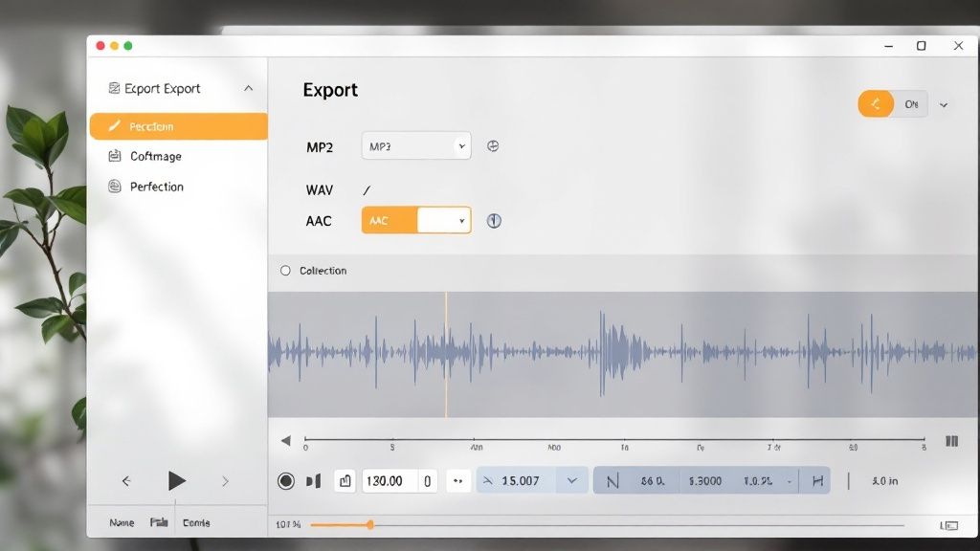The height and width of the screenshot is (551, 980).
Task: Click the zoom percentage label
Action: (x=288, y=525)
